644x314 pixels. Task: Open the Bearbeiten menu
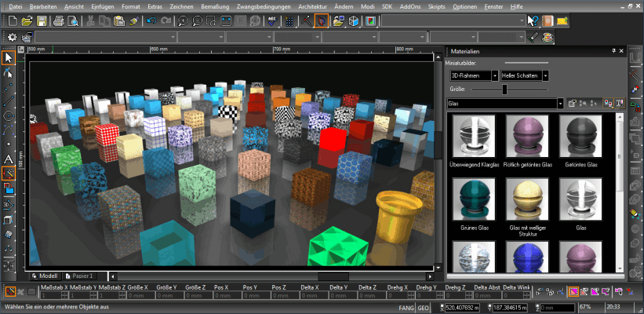[44, 6]
